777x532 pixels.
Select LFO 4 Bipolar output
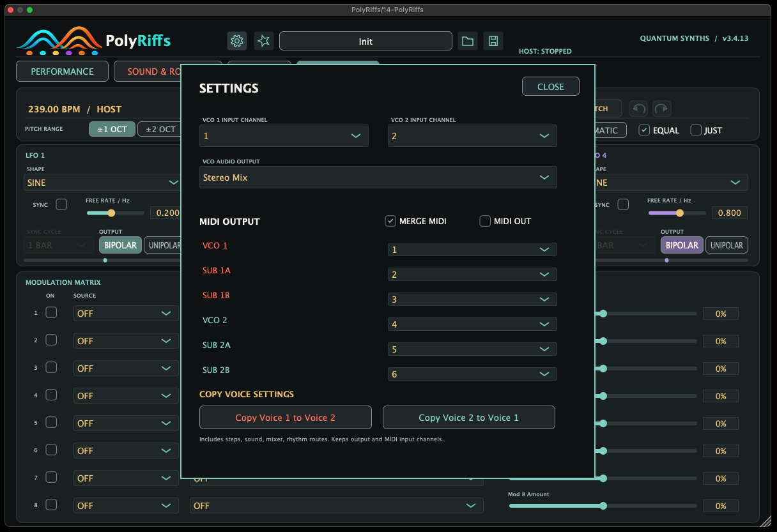click(682, 245)
